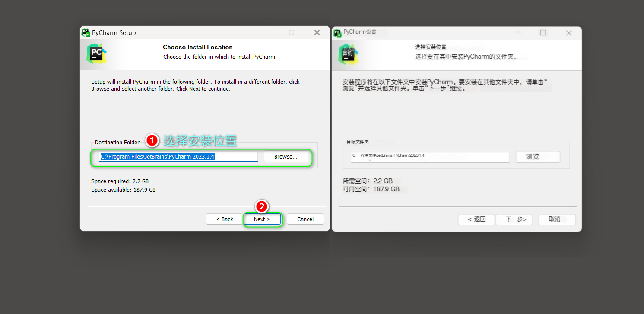Click 下一步> in the Chinese PyCharm window
Screen dimensions: 644x314
tap(514, 219)
